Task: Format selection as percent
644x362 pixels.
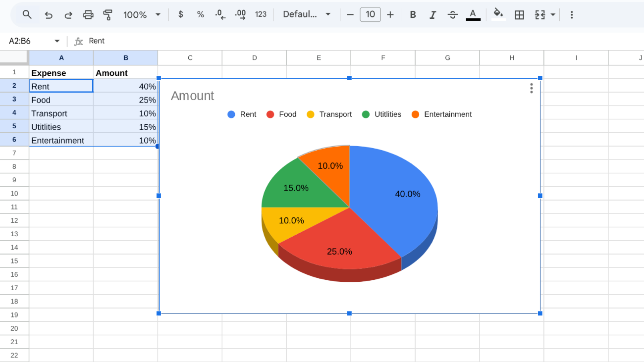Action: point(200,14)
